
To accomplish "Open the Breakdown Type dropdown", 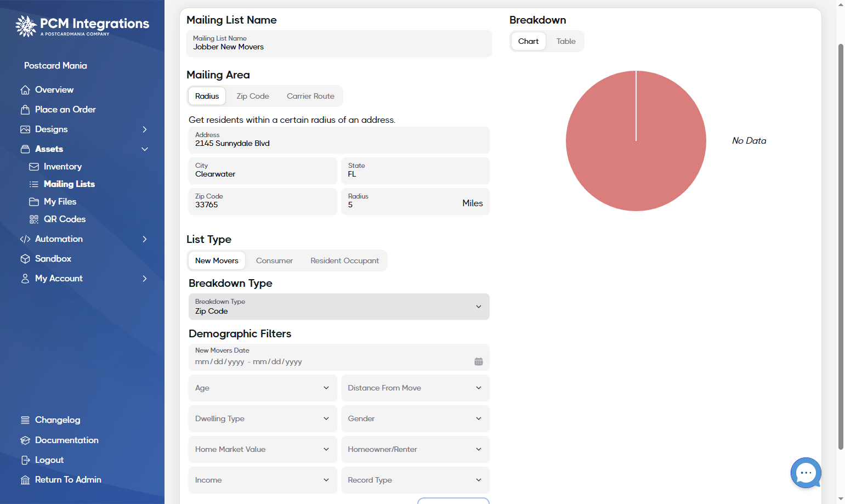I will pos(339,307).
